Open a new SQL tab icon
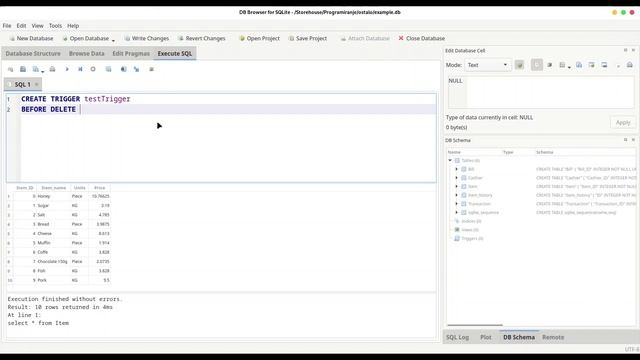Viewport: 640px width, 360px height. [x=10, y=69]
